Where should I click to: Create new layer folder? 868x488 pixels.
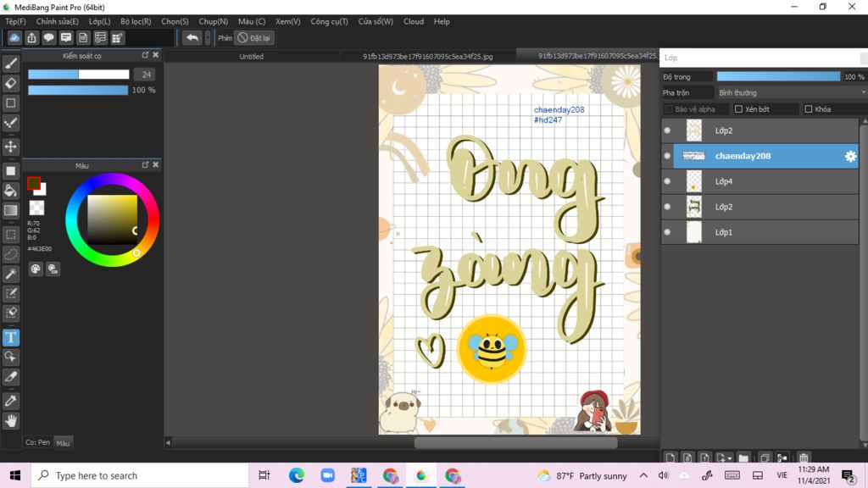tap(743, 457)
